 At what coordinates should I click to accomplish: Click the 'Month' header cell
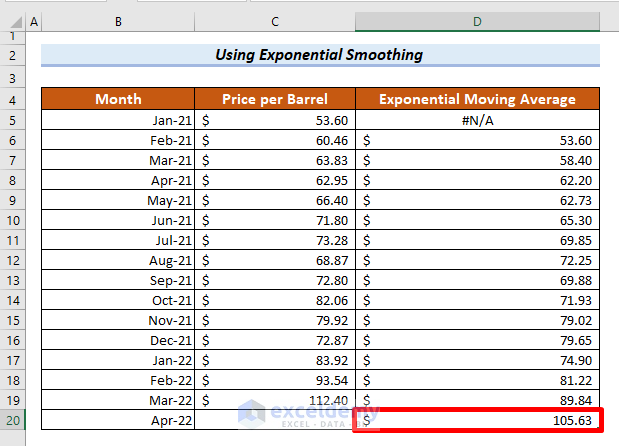click(x=118, y=99)
